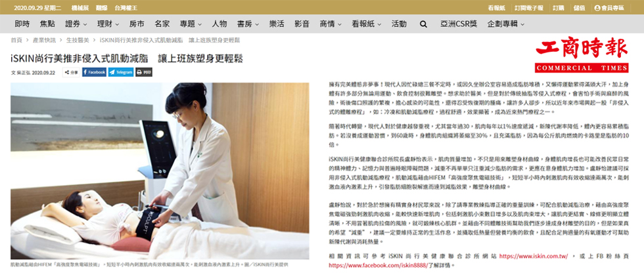Select the 影音 menu item

point(302,24)
